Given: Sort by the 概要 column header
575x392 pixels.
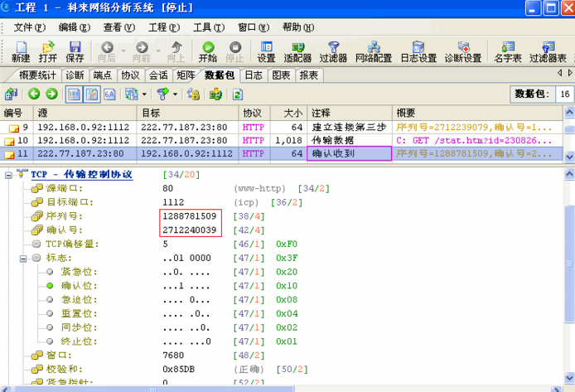Looking at the screenshot, I should (477, 113).
